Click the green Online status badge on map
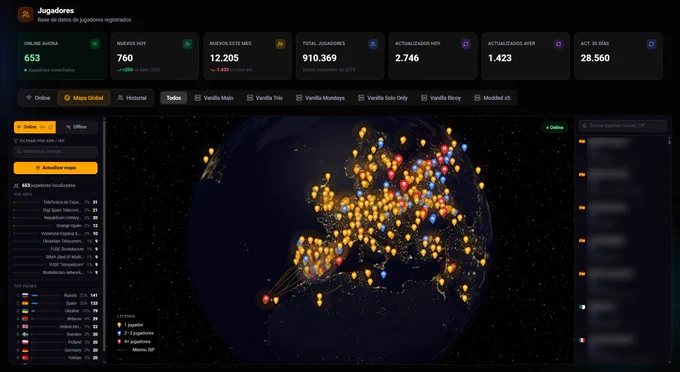This screenshot has height=372, width=680. point(554,127)
